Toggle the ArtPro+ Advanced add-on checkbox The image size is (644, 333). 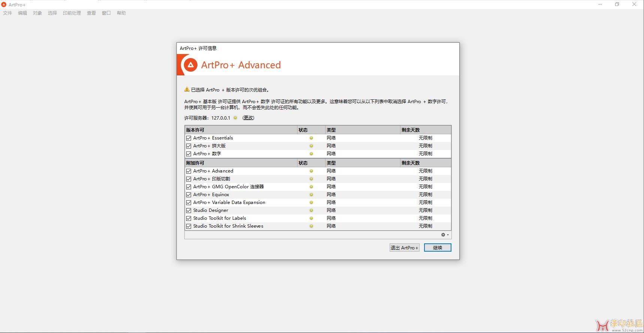coord(189,171)
